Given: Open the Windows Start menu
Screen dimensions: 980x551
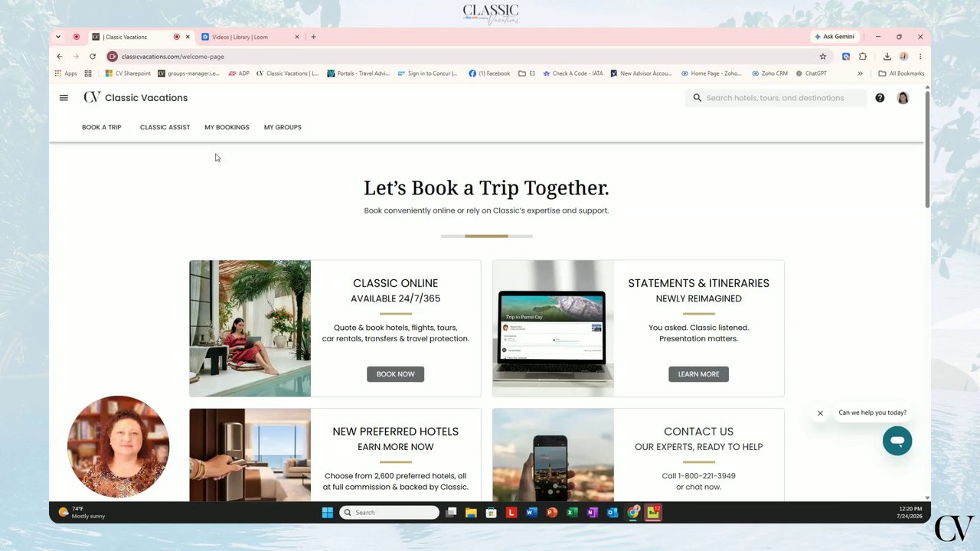Looking at the screenshot, I should (328, 513).
